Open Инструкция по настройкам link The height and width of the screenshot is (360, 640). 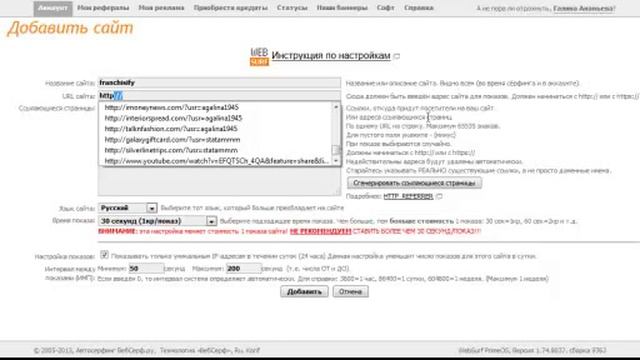tap(331, 56)
